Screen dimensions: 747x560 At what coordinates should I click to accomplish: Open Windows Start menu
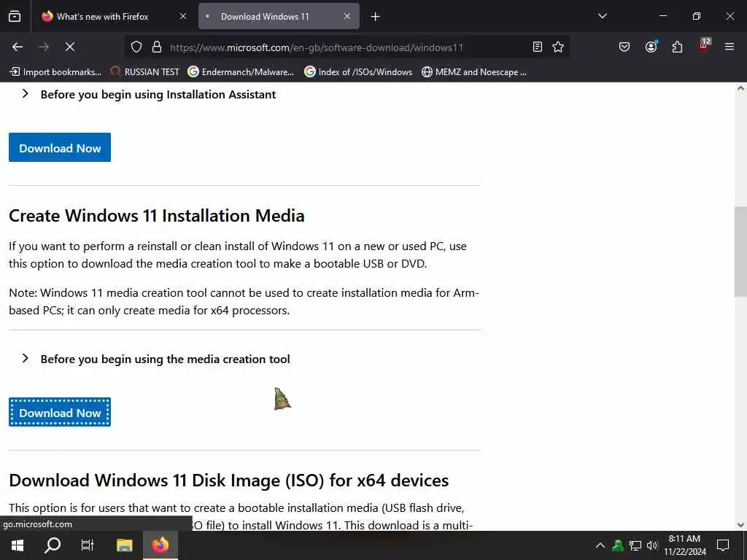point(18,545)
